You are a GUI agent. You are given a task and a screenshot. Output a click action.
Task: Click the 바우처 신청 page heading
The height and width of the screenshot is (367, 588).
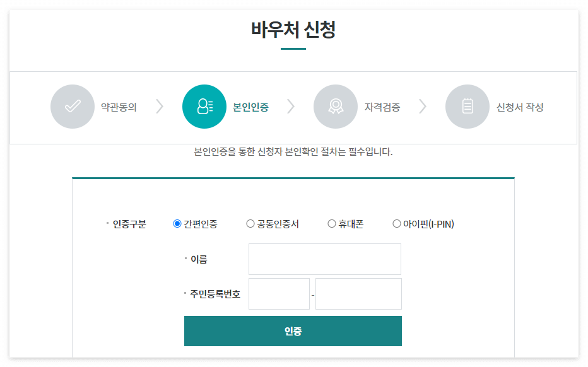click(293, 30)
